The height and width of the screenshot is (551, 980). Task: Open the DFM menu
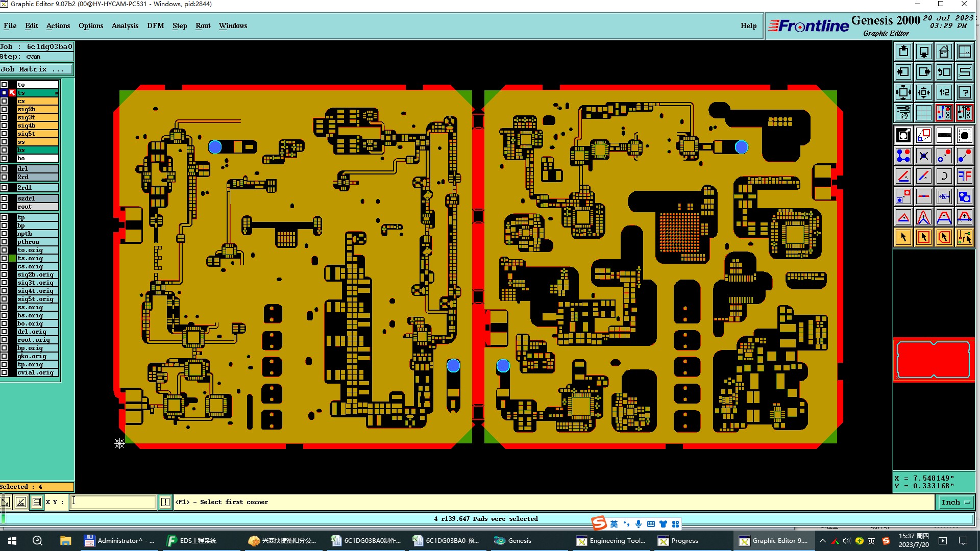click(x=155, y=26)
